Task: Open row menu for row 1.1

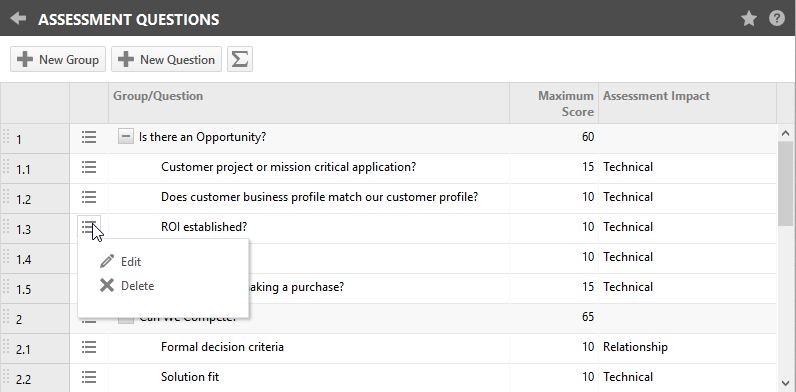Action: (x=89, y=167)
